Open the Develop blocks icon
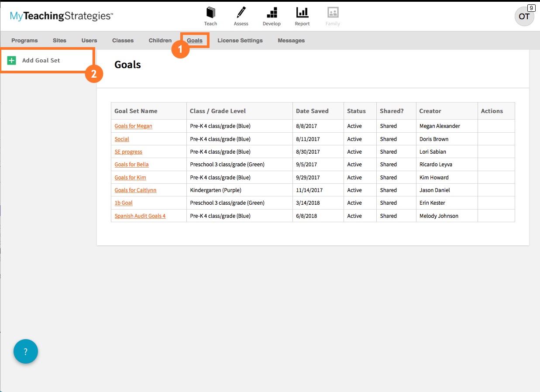Image resolution: width=540 pixels, height=392 pixels. (x=272, y=12)
